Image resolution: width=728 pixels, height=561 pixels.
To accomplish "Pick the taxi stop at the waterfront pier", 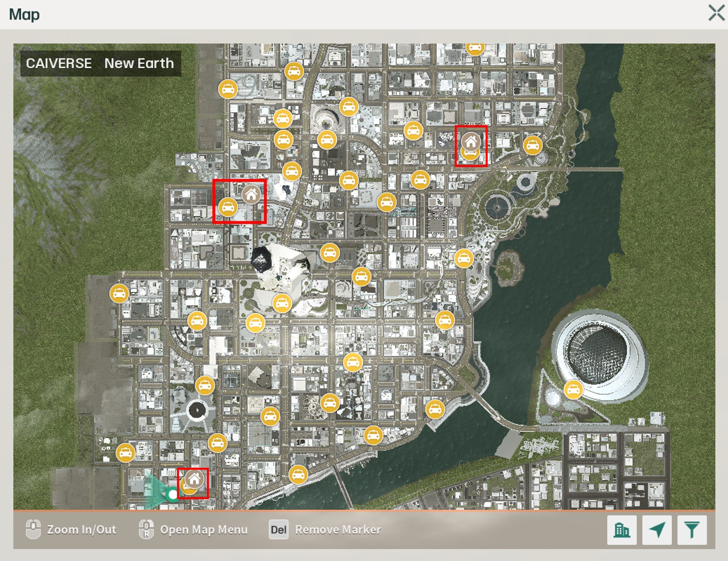I will [x=298, y=474].
